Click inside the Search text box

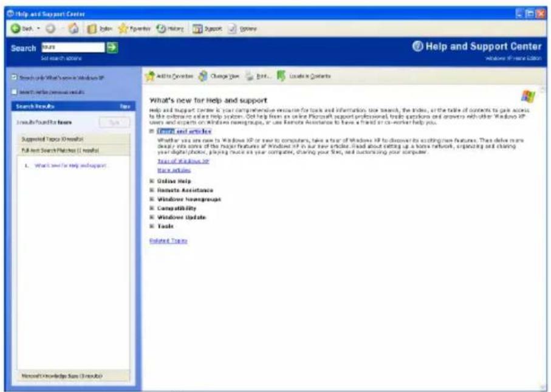click(73, 47)
